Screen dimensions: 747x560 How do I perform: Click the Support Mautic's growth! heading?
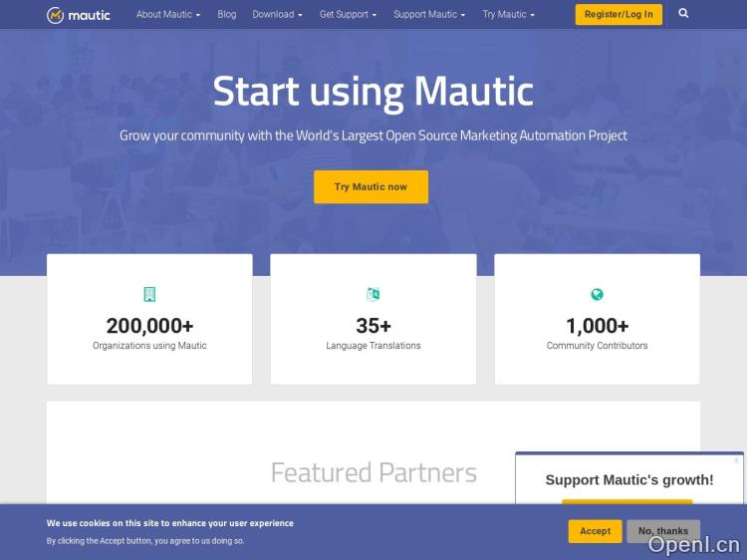pos(629,480)
